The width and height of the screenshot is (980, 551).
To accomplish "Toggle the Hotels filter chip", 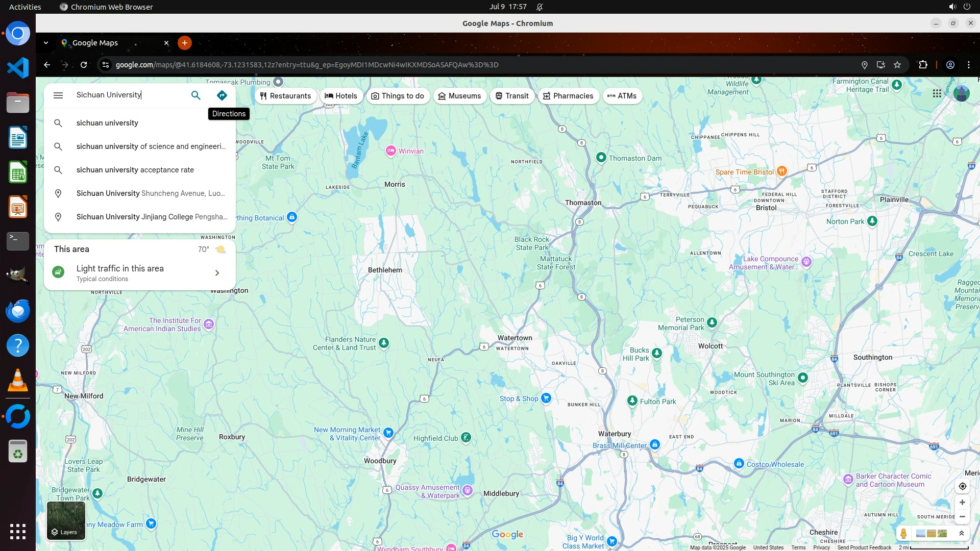I will (x=341, y=96).
